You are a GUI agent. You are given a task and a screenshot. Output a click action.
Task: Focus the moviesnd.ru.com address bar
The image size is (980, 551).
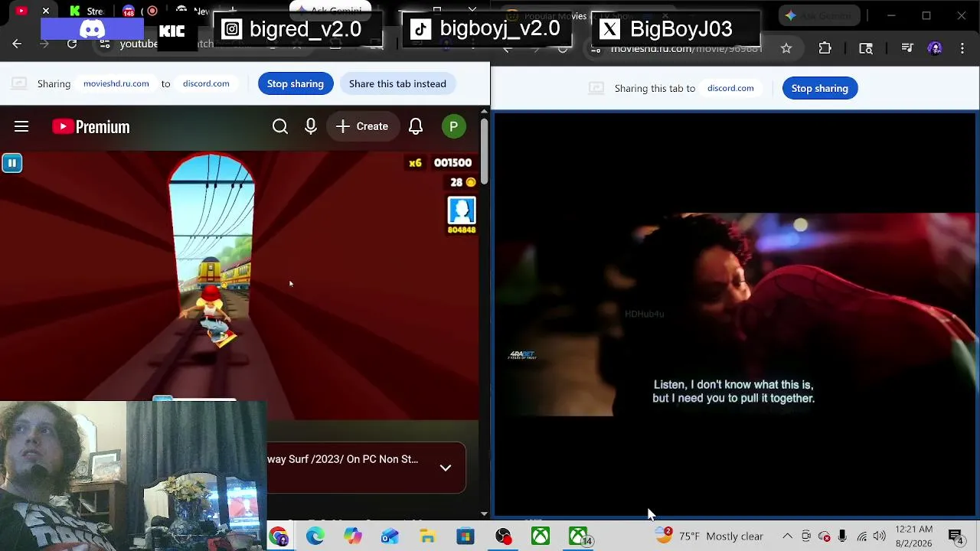[685, 48]
